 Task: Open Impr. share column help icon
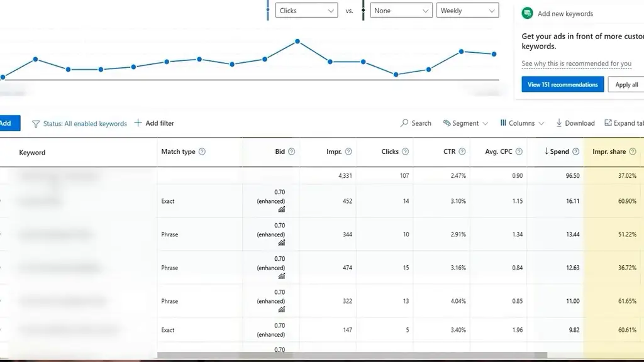tap(633, 151)
